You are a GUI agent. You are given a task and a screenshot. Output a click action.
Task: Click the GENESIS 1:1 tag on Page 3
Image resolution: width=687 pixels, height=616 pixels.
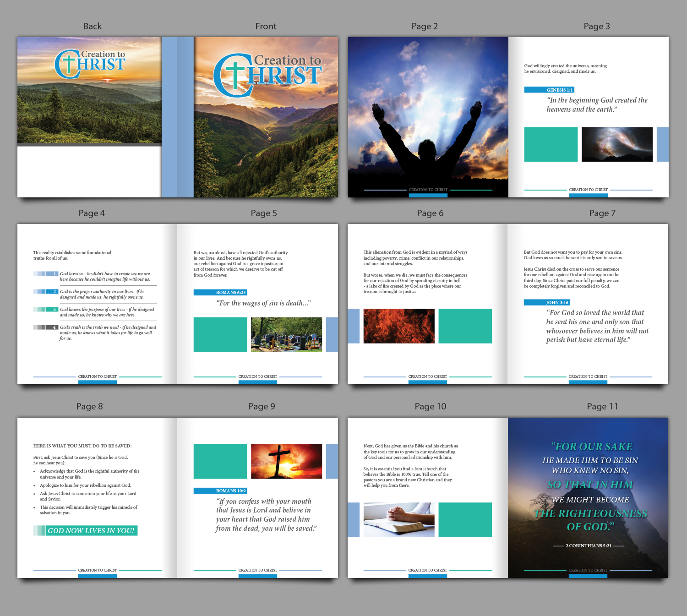[x=549, y=90]
